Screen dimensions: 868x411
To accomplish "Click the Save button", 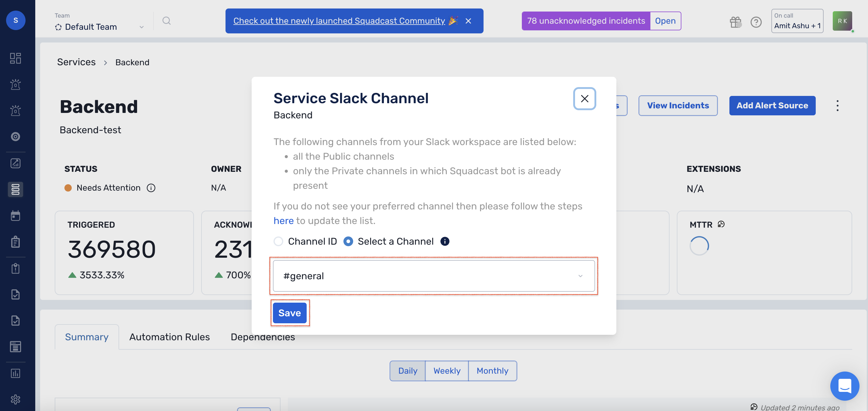I will (289, 313).
